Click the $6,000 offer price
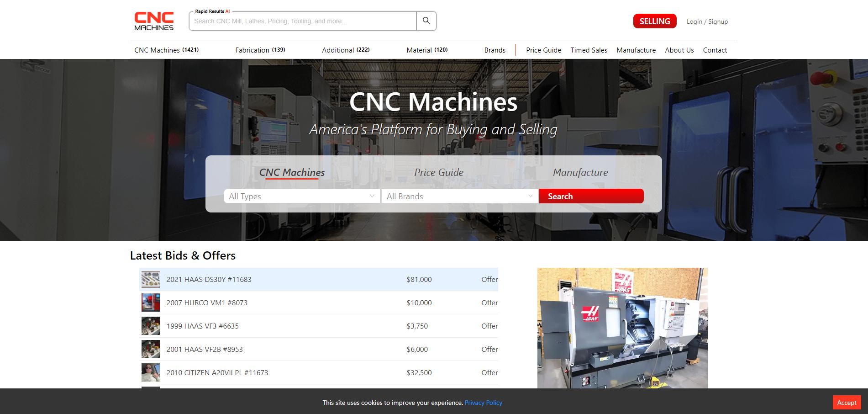The height and width of the screenshot is (414, 868). (x=417, y=349)
